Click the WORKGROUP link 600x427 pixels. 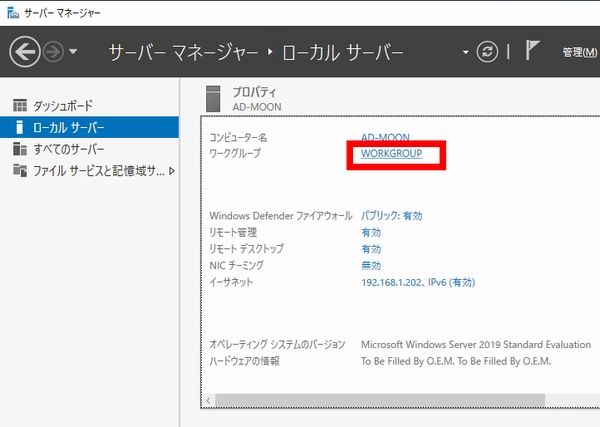391,153
